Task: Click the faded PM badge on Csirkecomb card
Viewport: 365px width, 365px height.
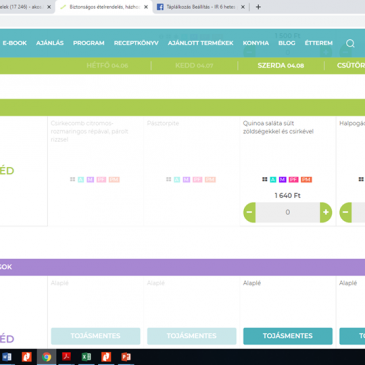Action: click(114, 179)
